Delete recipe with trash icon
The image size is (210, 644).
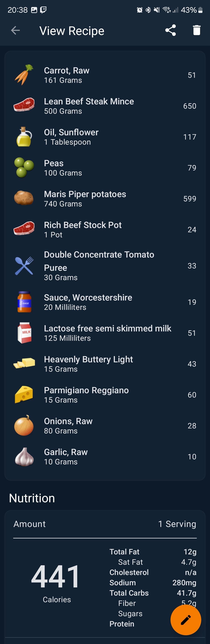[x=197, y=30]
